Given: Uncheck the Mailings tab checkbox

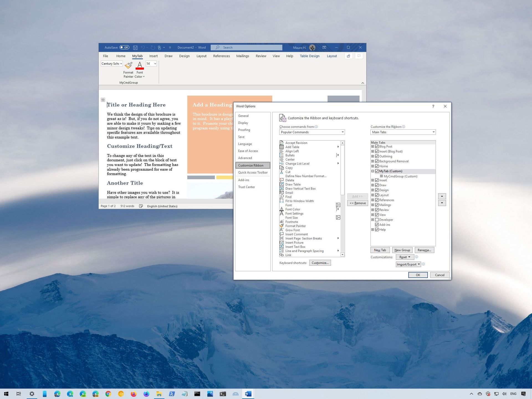Looking at the screenshot, I should tap(377, 205).
